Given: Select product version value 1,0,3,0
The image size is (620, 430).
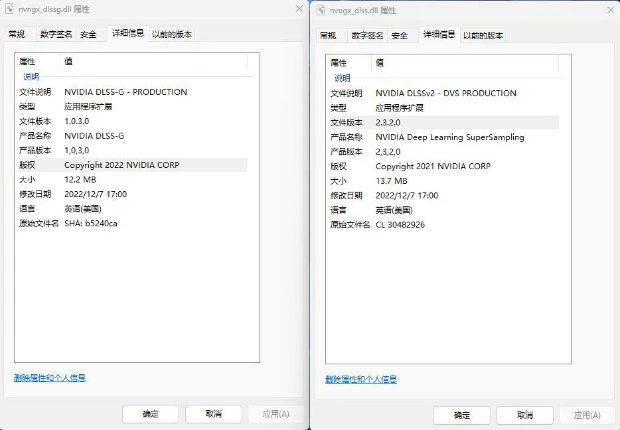Looking at the screenshot, I should pos(77,150).
